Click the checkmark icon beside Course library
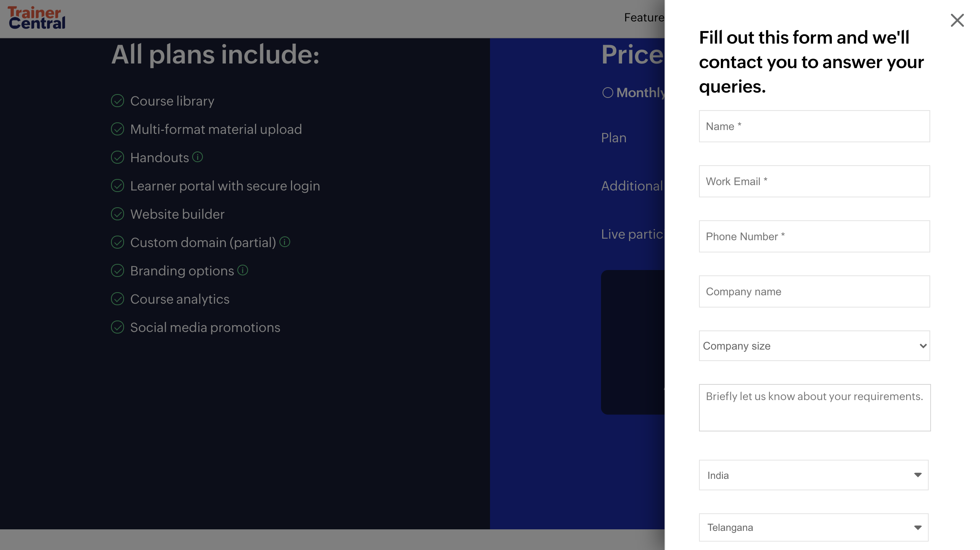 [x=118, y=101]
